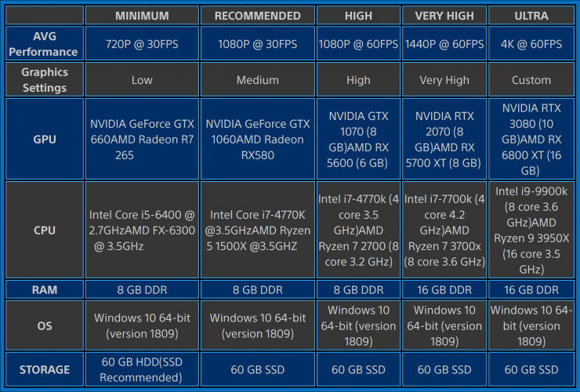
Task: Click the Windows 10 64-bit cell under VERY HIGH
Action: 444,325
